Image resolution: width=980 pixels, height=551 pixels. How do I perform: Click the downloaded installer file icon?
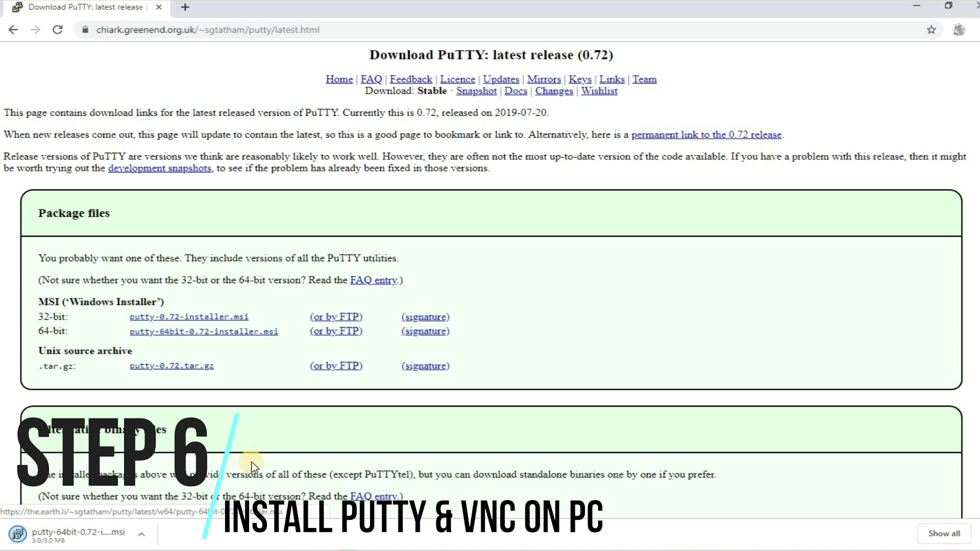tap(17, 534)
